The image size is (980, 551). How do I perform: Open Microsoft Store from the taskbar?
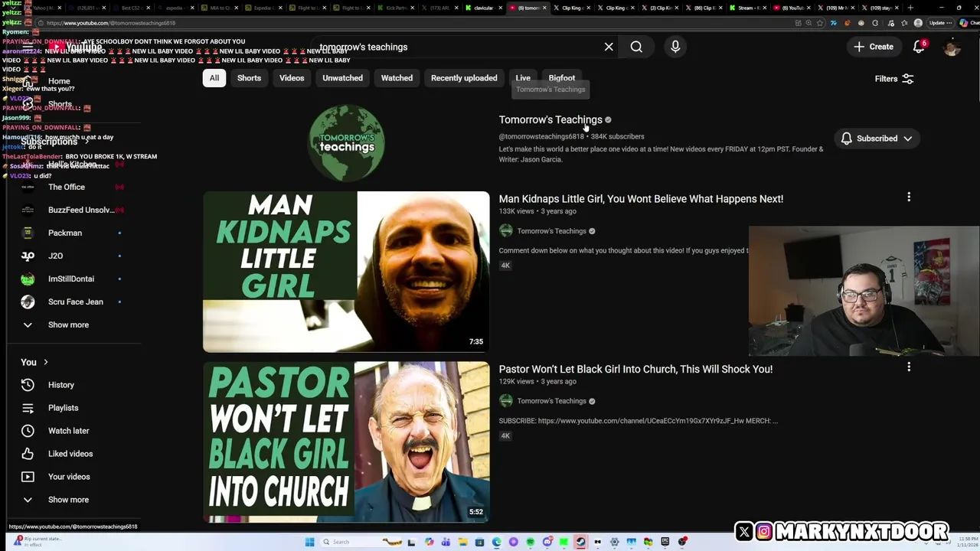[479, 542]
